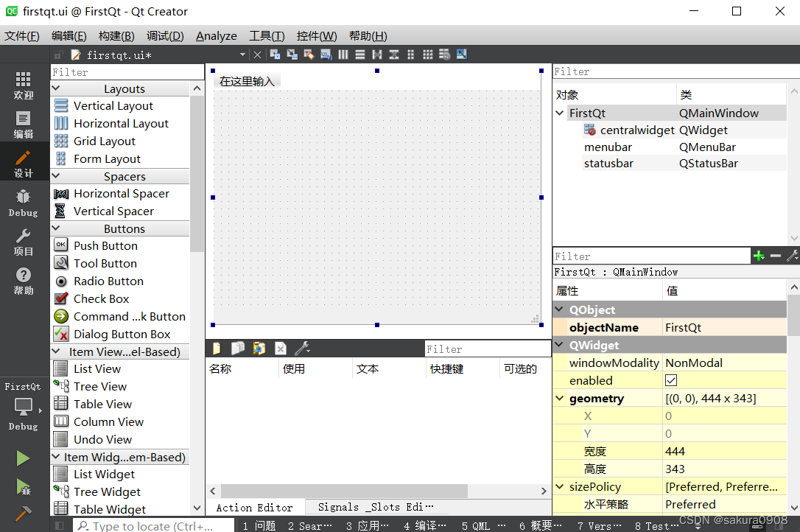Close the firstqt.ui document with X
The width and height of the screenshot is (800, 532).
pyautogui.click(x=258, y=55)
